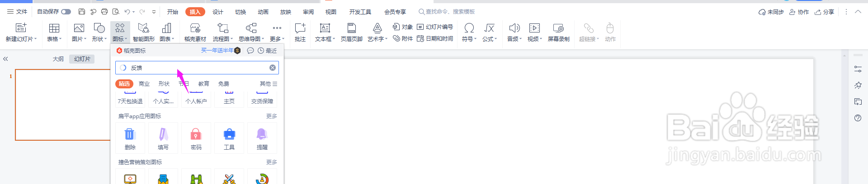Open print preview icon
Screen dimensions: 868x184
point(116,12)
